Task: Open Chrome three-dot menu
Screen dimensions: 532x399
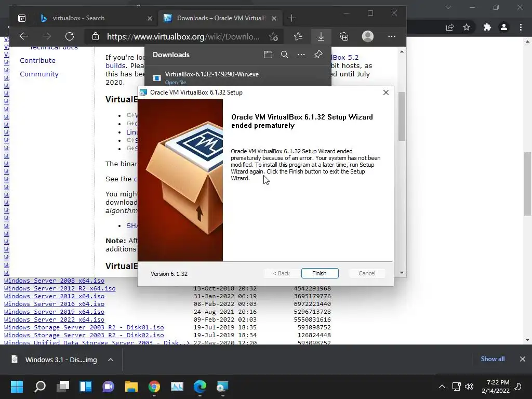Action: tap(521, 27)
